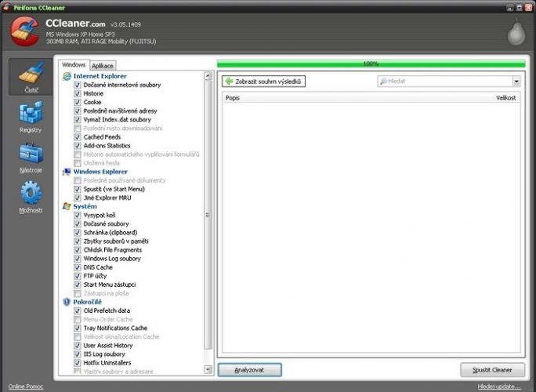The image size is (536, 392).
Task: Switch to the Windows tab
Action: (74, 64)
